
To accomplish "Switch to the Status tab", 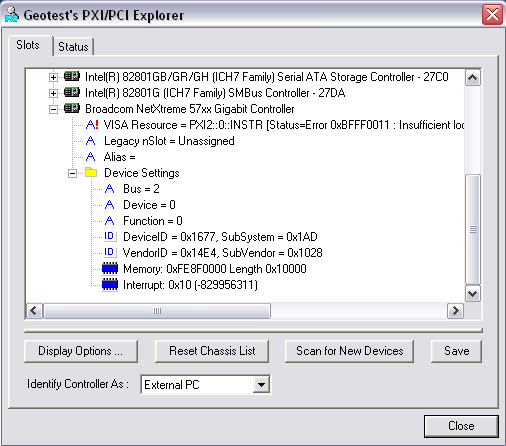I will pyautogui.click(x=73, y=47).
